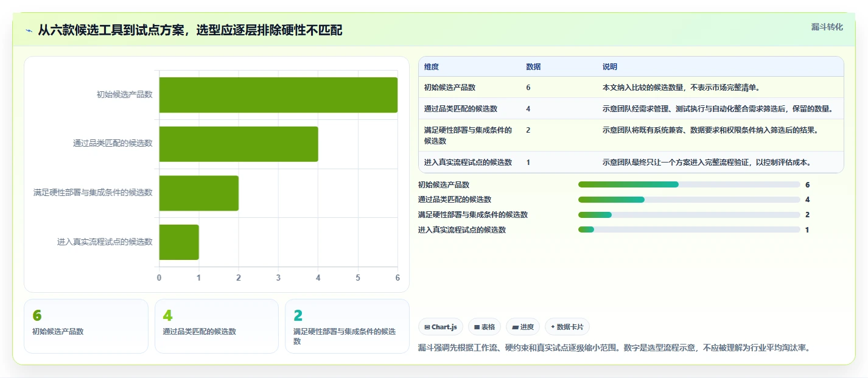Click the chart's 进入真实流程试点的候选数 axis label
Image resolution: width=868 pixels, height=378 pixels.
(x=105, y=242)
